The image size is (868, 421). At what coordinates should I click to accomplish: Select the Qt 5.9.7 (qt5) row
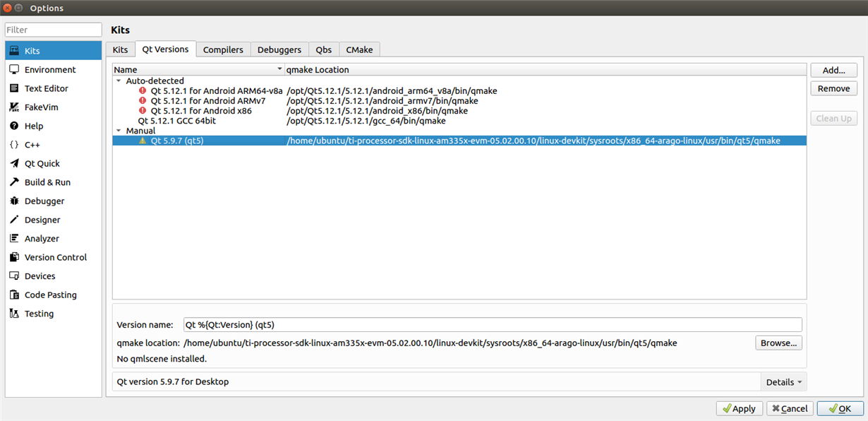(459, 141)
